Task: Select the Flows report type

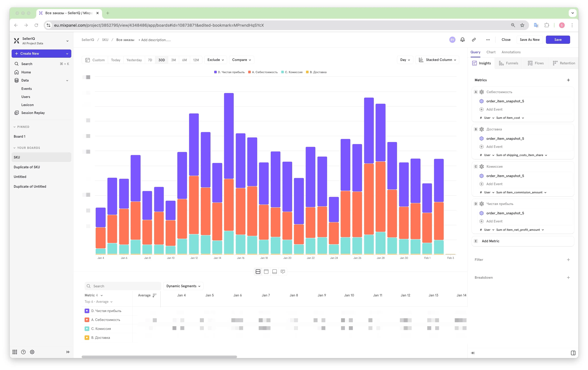Action: [536, 63]
